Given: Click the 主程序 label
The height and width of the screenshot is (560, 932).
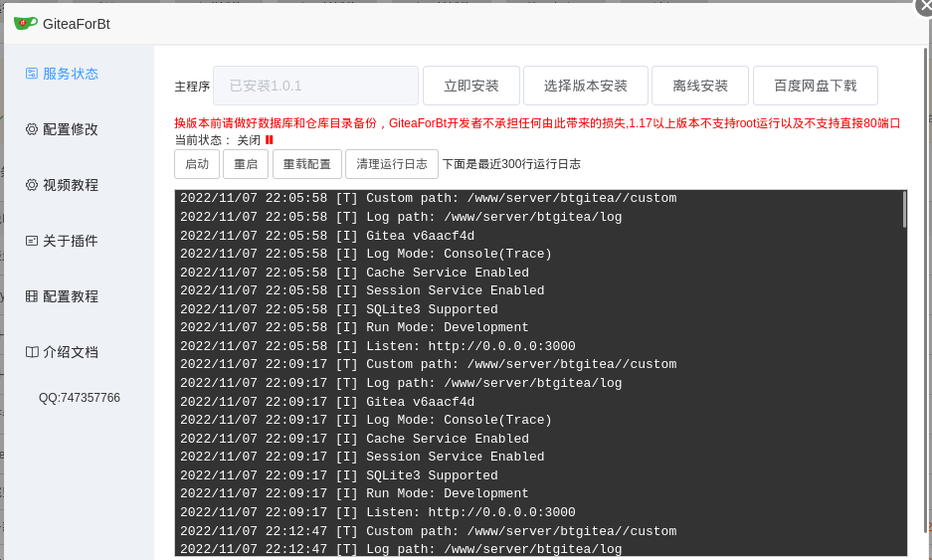Looking at the screenshot, I should tap(192, 87).
